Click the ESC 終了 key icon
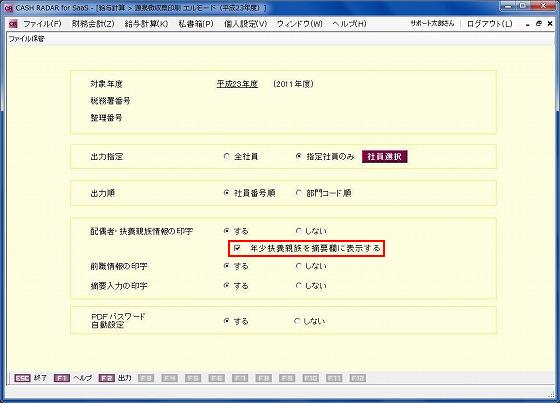Image resolution: width=560 pixels, height=403 pixels. click(x=22, y=378)
